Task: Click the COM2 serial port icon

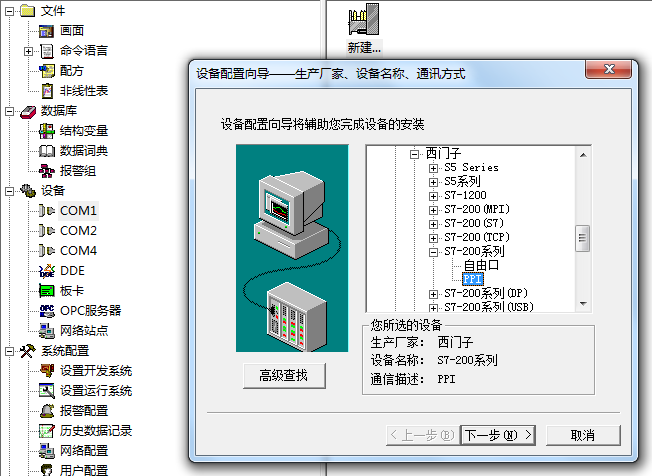Action: 47,231
